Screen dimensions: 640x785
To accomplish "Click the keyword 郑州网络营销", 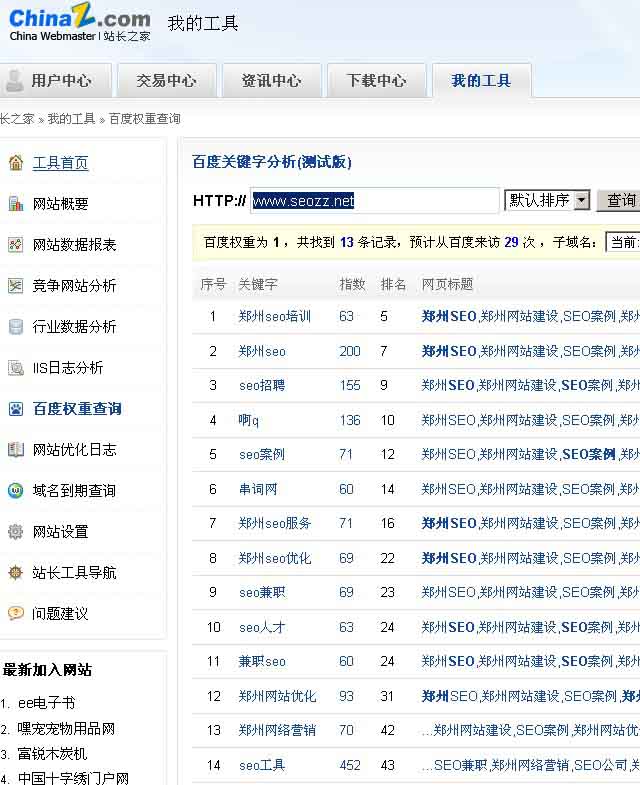I will (277, 730).
